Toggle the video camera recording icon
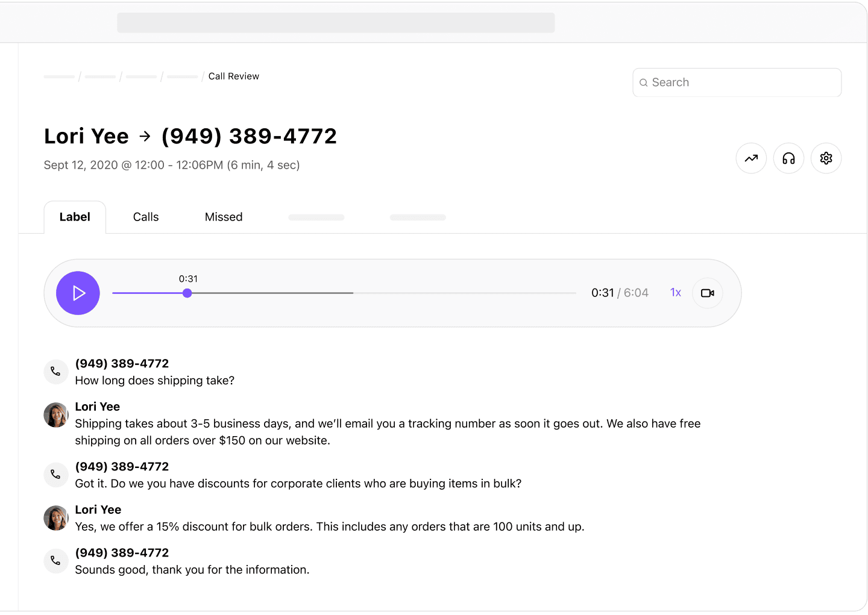 (707, 293)
